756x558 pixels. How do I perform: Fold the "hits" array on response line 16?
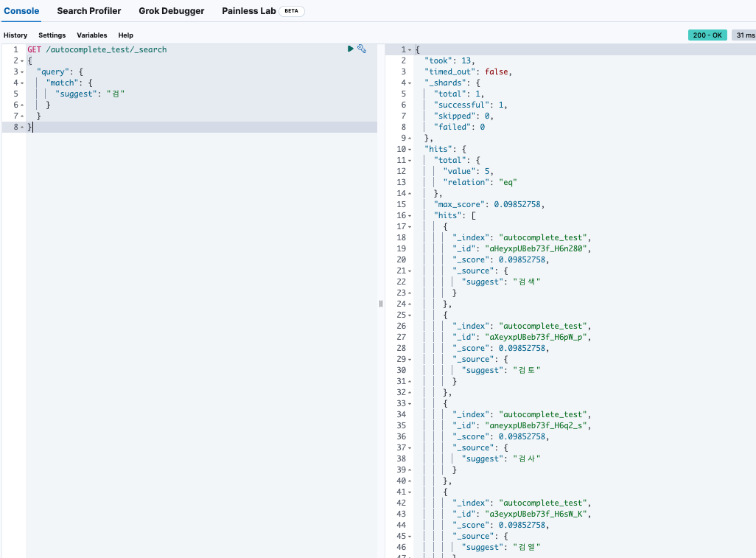[x=410, y=215]
